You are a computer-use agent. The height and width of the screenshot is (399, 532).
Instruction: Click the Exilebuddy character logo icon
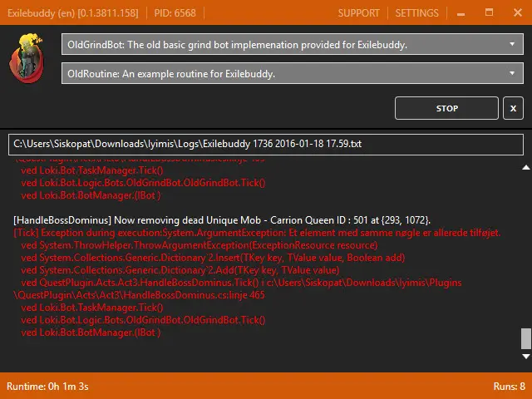[x=27, y=58]
